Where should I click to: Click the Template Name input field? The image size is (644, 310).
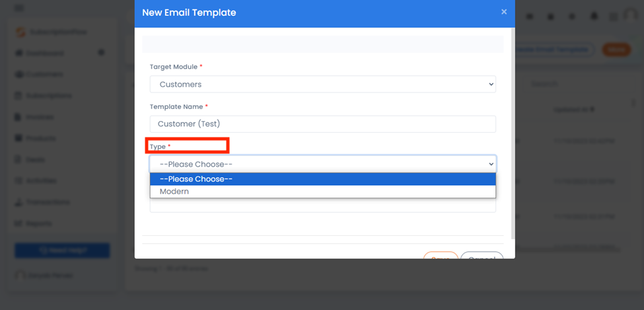(x=323, y=124)
